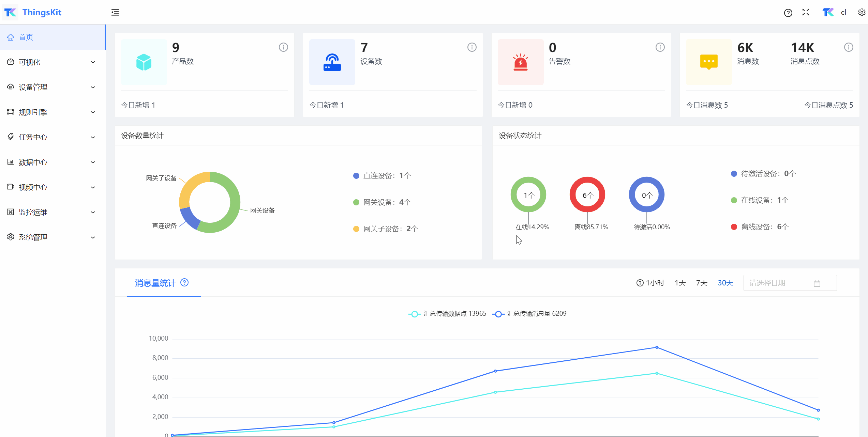
Task: Select the 消息量统计 tab
Action: 155,283
